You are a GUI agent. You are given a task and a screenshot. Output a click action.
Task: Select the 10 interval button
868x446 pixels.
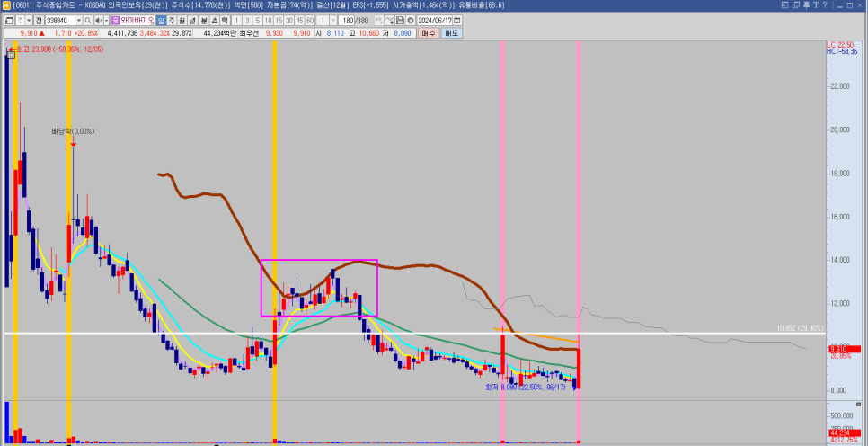tap(268, 20)
